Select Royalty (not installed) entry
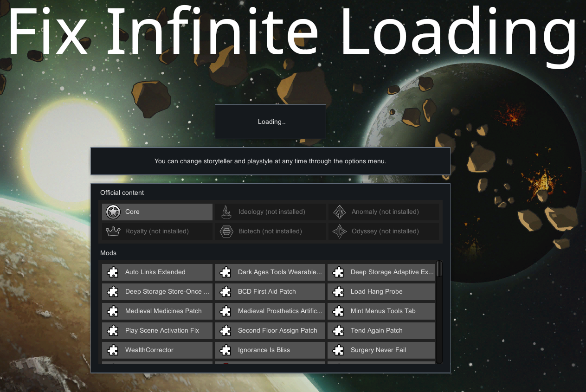The width and height of the screenshot is (586, 392). coord(157,231)
